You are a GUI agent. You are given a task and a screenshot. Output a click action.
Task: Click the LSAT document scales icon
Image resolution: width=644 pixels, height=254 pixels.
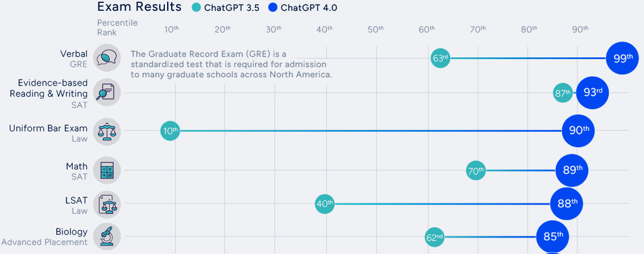pos(107,203)
